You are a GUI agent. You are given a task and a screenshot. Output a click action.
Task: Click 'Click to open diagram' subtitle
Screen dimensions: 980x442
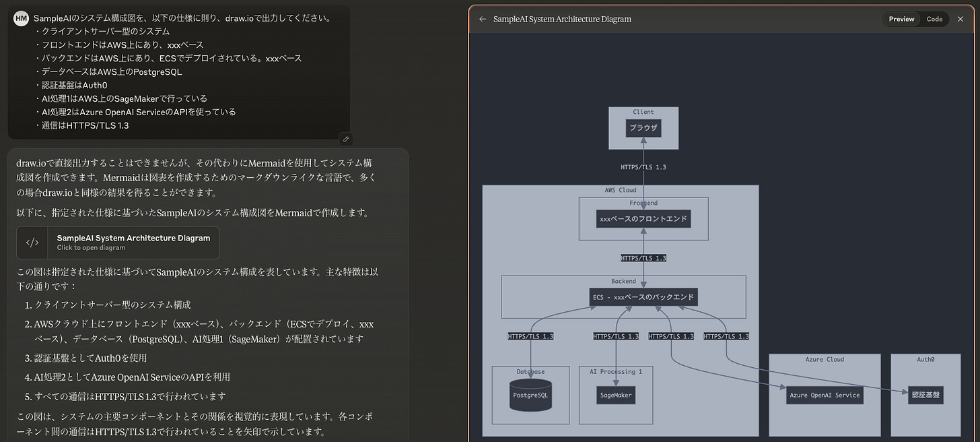pos(91,248)
